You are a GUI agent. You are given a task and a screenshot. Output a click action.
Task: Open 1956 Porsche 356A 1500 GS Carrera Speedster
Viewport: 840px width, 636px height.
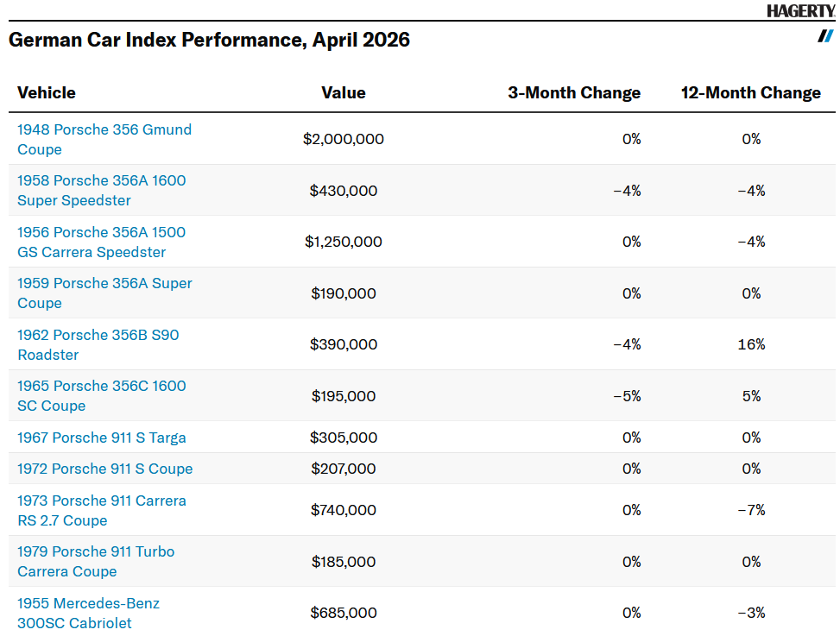101,242
